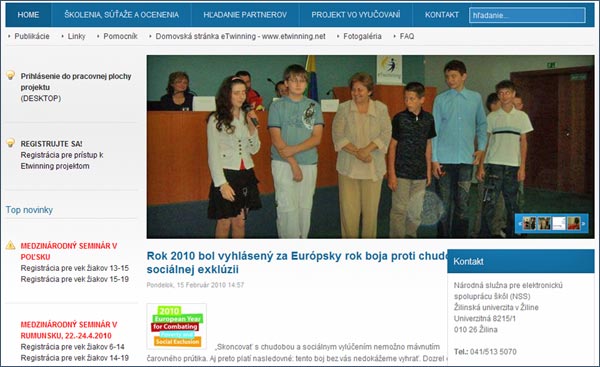Select the first slideshow thumbnail
Image resolution: width=600 pixels, height=367 pixels.
pos(530,223)
